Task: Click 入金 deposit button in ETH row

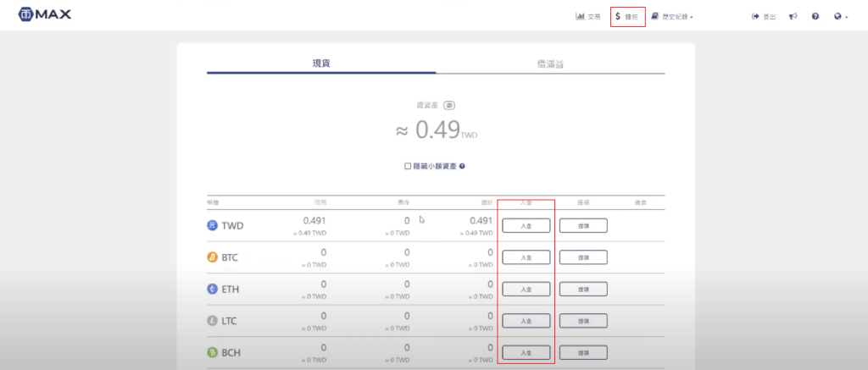Action: (526, 289)
